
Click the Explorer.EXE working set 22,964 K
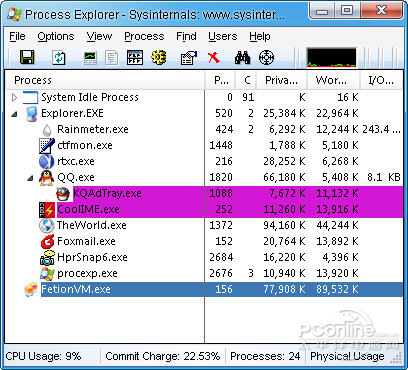point(337,113)
